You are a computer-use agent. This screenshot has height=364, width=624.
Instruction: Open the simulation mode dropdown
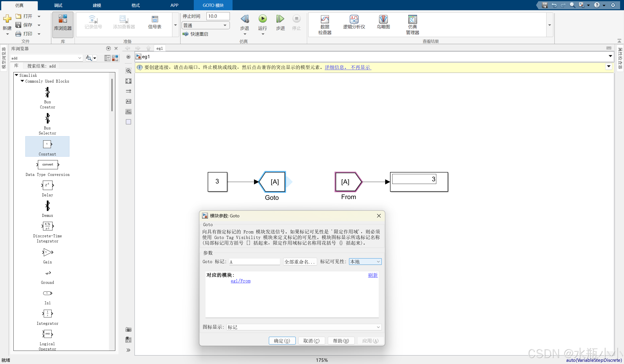tap(205, 25)
